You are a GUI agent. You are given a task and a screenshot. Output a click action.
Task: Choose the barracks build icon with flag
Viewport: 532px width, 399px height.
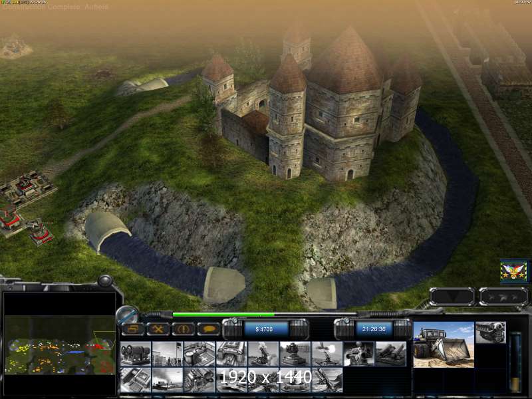click(x=167, y=354)
